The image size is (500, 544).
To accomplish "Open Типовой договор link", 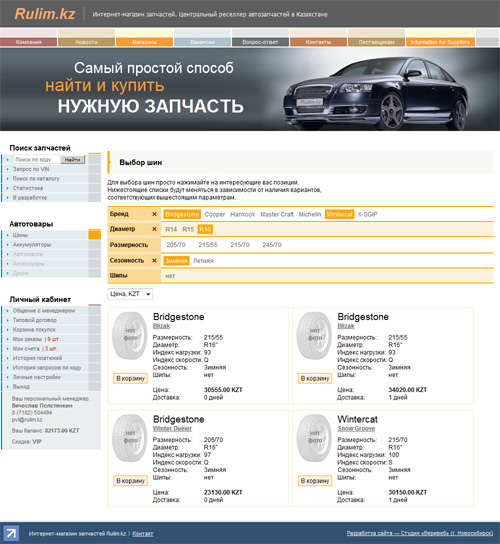I will pos(35,320).
